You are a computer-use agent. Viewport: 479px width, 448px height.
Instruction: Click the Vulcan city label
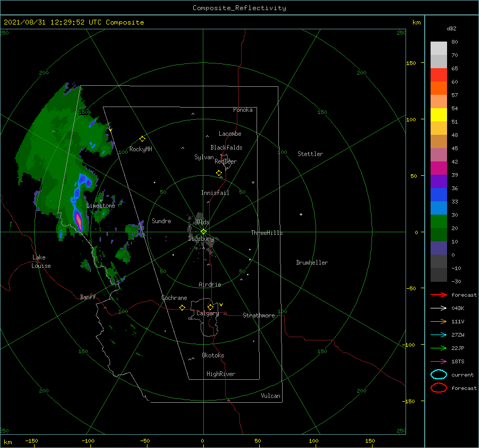(270, 396)
